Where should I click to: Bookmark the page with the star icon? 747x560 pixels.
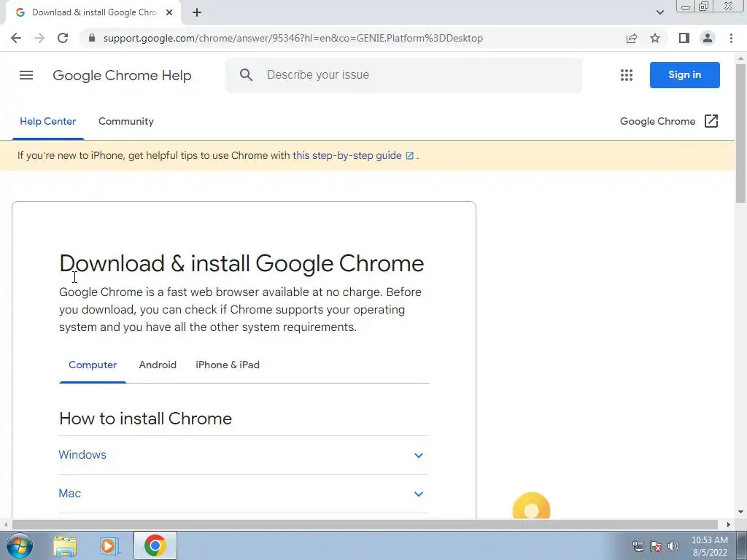tap(655, 38)
